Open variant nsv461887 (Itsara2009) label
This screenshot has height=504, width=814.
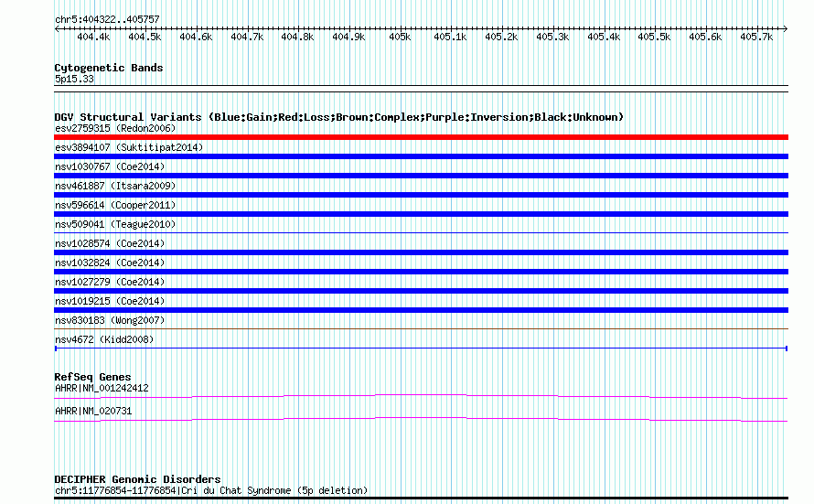tap(115, 186)
